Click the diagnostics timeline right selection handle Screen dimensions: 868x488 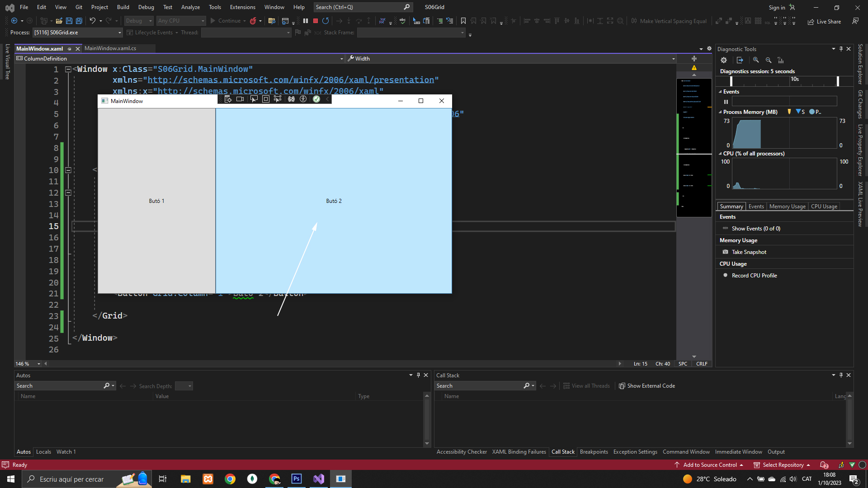coord(838,81)
